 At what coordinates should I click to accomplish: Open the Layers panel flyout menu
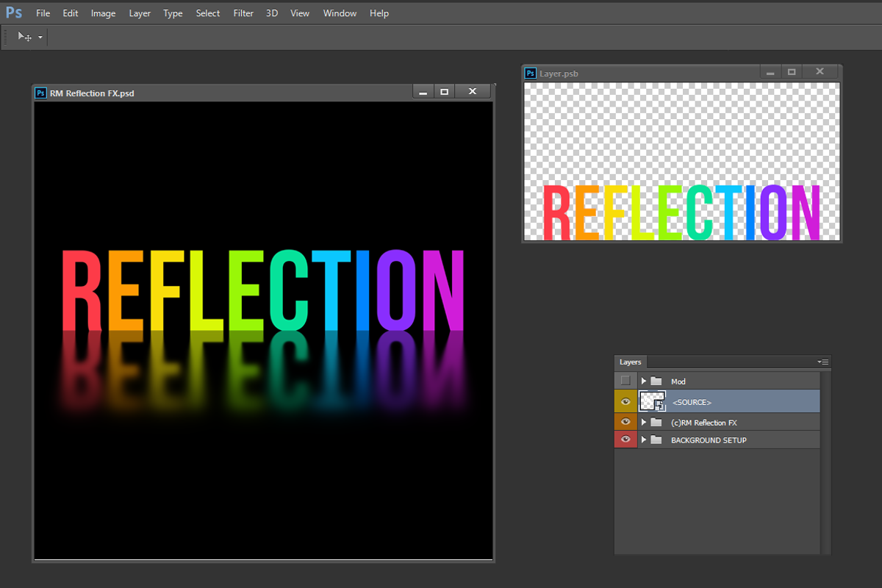[823, 362]
